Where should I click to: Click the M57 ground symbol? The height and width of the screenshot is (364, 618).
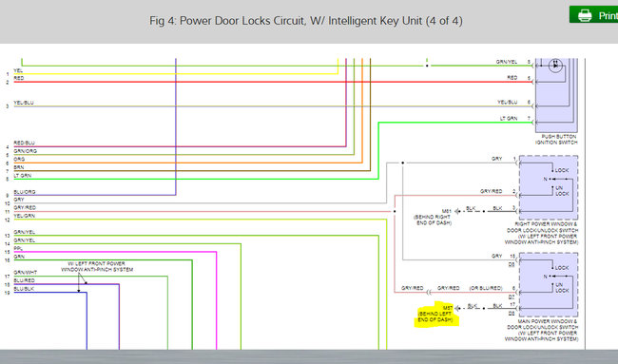point(457,309)
